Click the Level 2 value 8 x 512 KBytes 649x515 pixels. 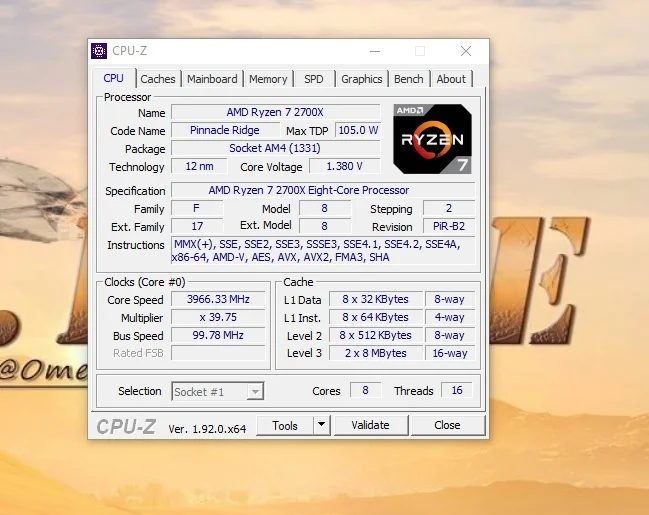[376, 335]
